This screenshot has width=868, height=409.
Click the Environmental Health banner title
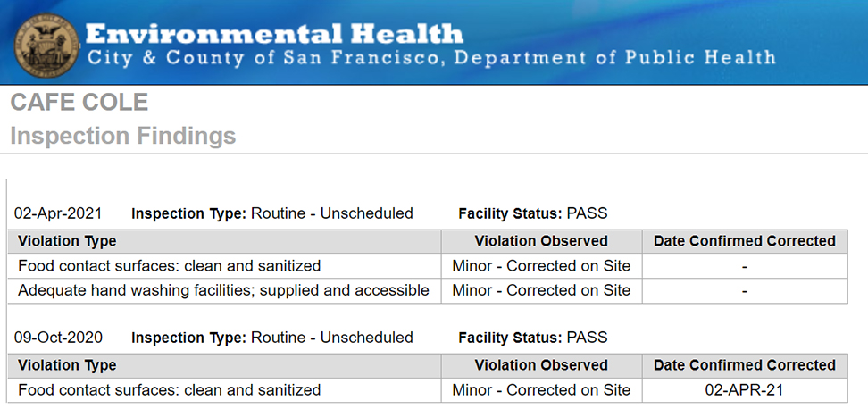click(x=275, y=35)
